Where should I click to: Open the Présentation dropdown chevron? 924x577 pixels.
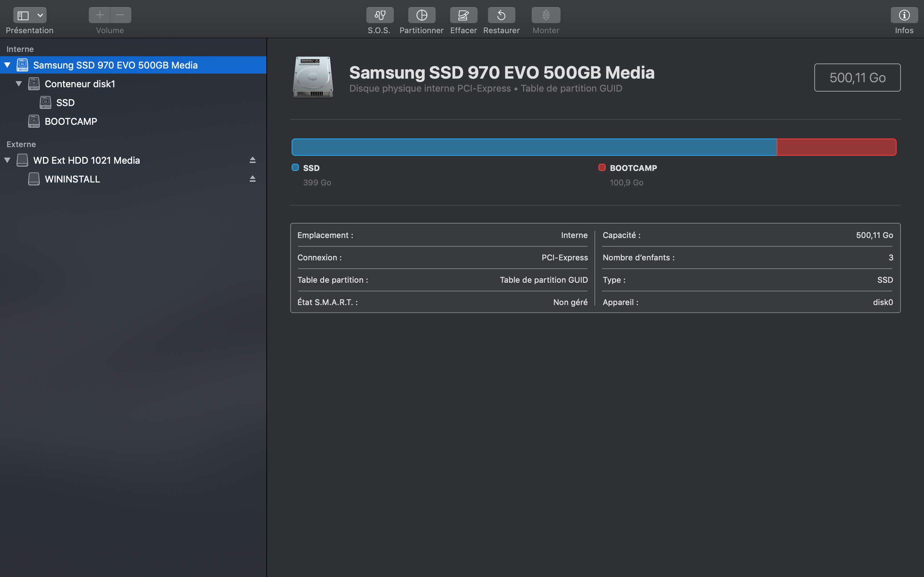point(40,15)
